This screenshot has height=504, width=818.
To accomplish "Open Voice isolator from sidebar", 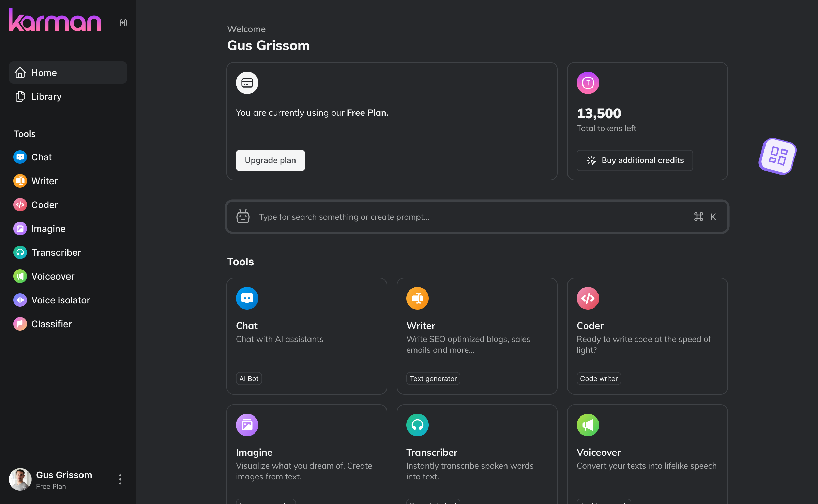I will 60,300.
